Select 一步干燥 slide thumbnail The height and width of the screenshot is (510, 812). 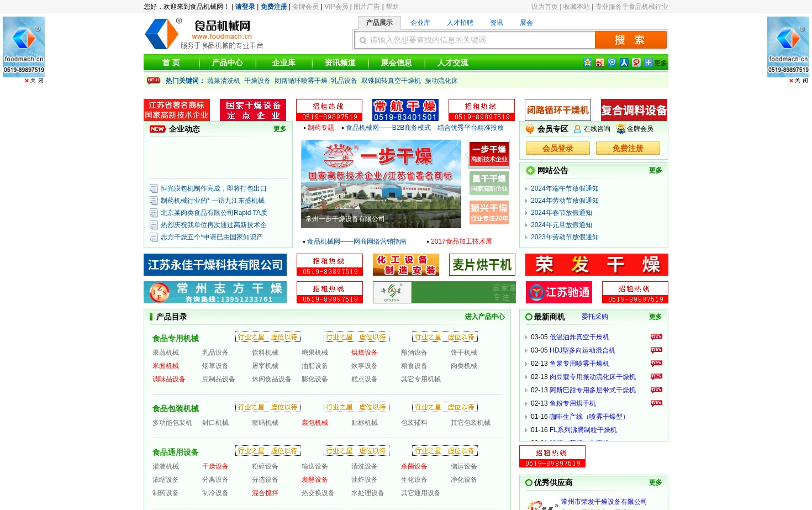(x=489, y=154)
